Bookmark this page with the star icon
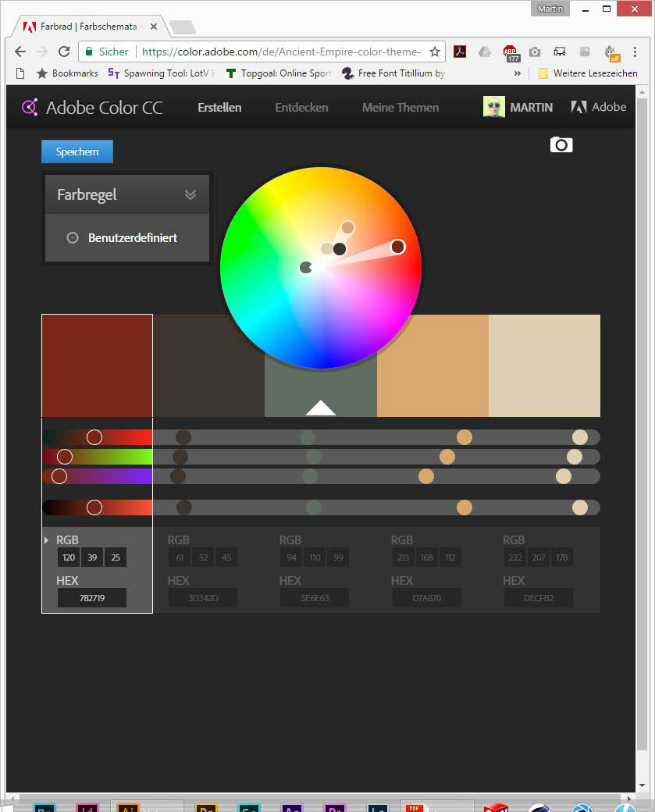 [x=434, y=52]
